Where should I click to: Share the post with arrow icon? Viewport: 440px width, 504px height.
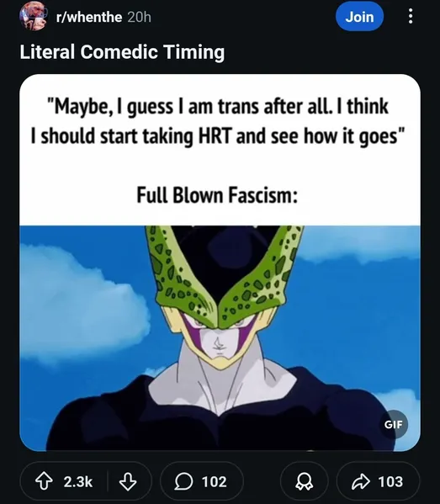tap(361, 481)
